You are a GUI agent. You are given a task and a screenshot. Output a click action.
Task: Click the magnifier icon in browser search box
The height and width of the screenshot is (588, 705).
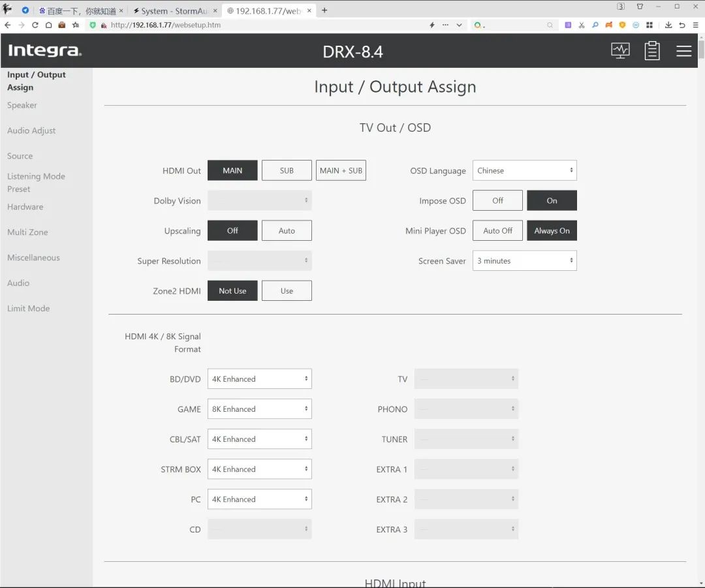550,25
